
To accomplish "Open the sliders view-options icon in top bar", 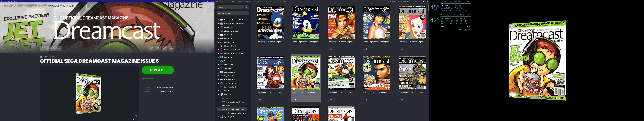I will 381,1.
